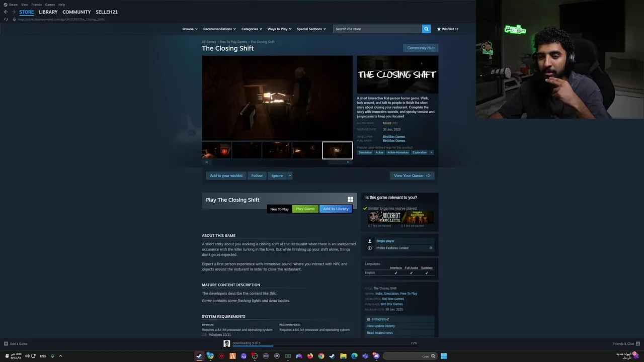Expand the Recommendations dropdown

point(219,29)
